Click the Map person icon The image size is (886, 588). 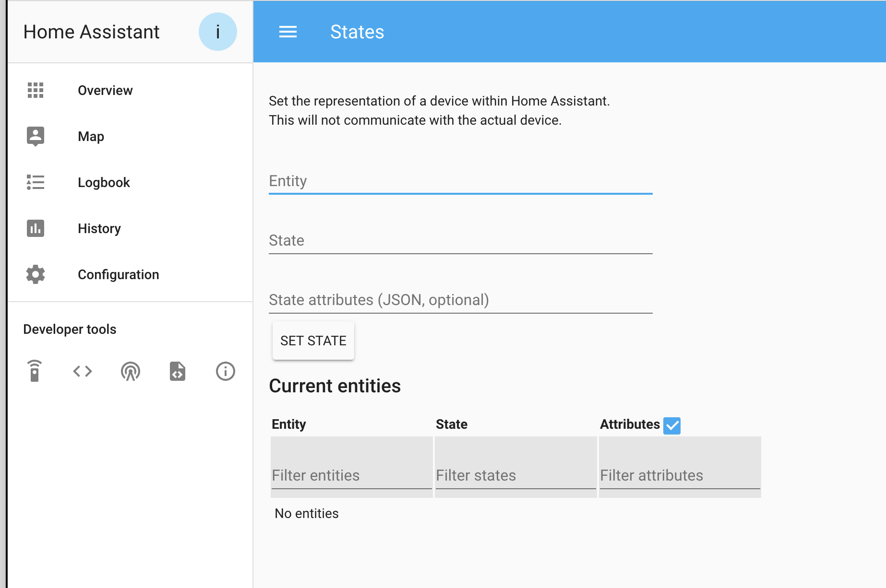coord(35,136)
